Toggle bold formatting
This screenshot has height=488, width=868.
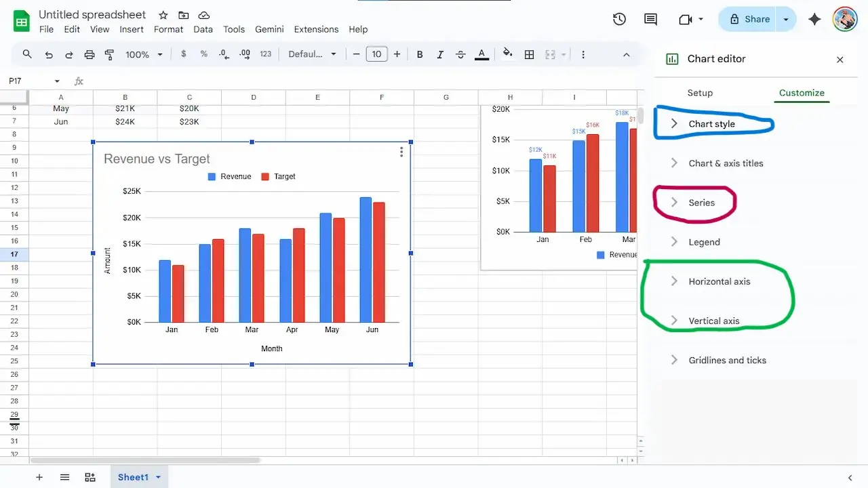pos(420,54)
